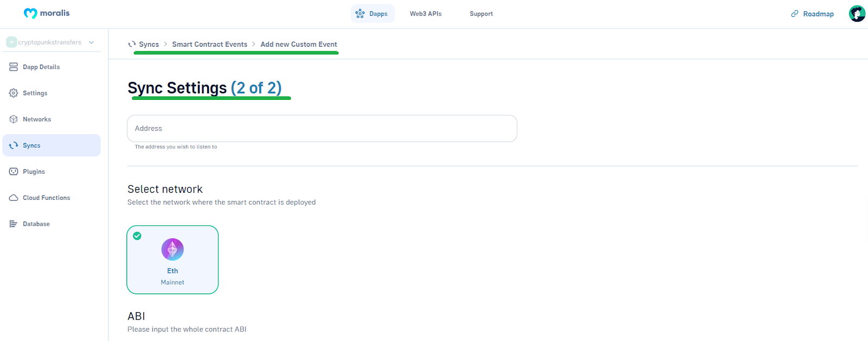Open Settings from the sidebar

[x=52, y=93]
